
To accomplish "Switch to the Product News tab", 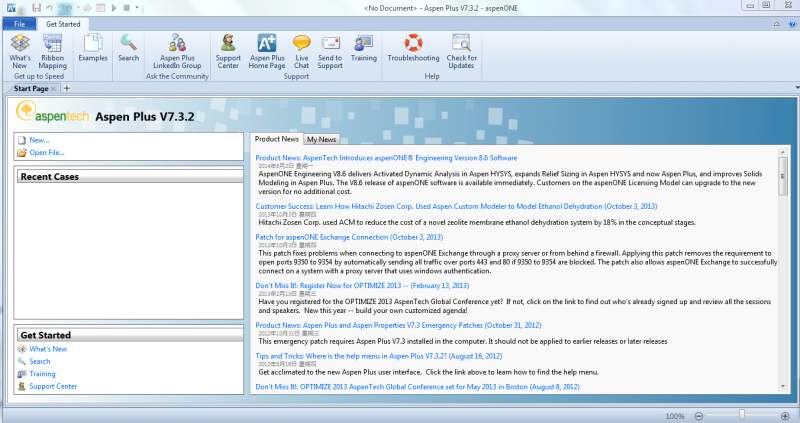I will [277, 139].
